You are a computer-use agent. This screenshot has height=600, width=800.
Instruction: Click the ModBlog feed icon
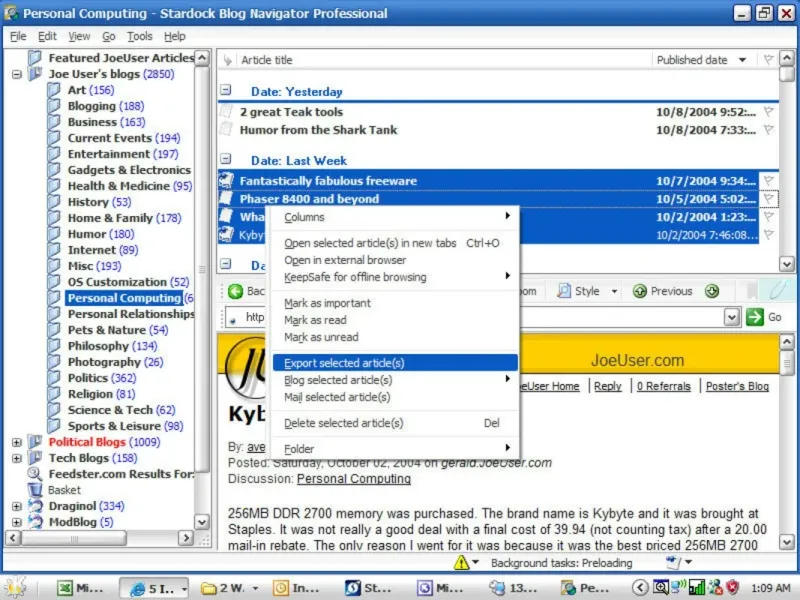pyautogui.click(x=35, y=521)
